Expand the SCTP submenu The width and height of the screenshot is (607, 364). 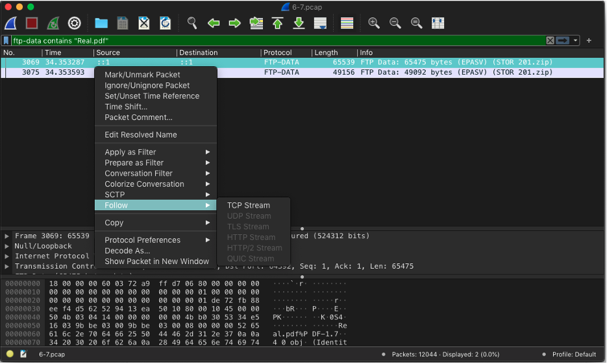(156, 195)
